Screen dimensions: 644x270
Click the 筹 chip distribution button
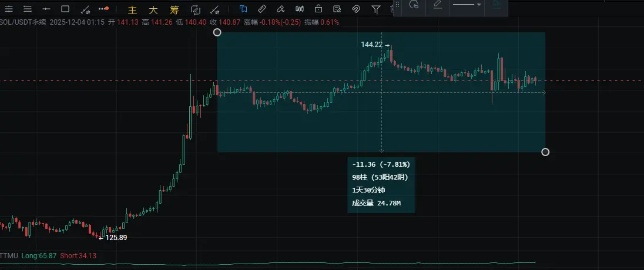pos(175,10)
